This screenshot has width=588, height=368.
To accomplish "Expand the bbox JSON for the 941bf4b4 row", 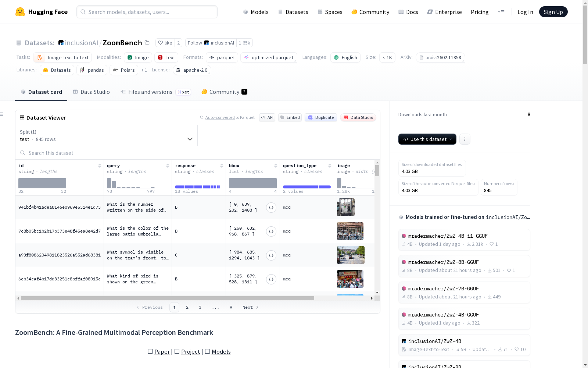I will tap(271, 208).
